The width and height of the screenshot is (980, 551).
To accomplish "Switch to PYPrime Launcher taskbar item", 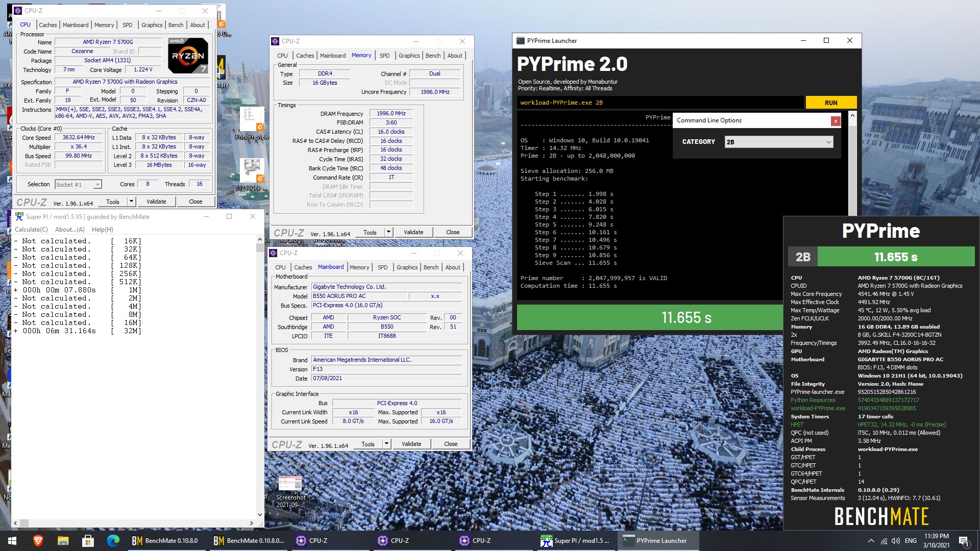I will click(658, 541).
